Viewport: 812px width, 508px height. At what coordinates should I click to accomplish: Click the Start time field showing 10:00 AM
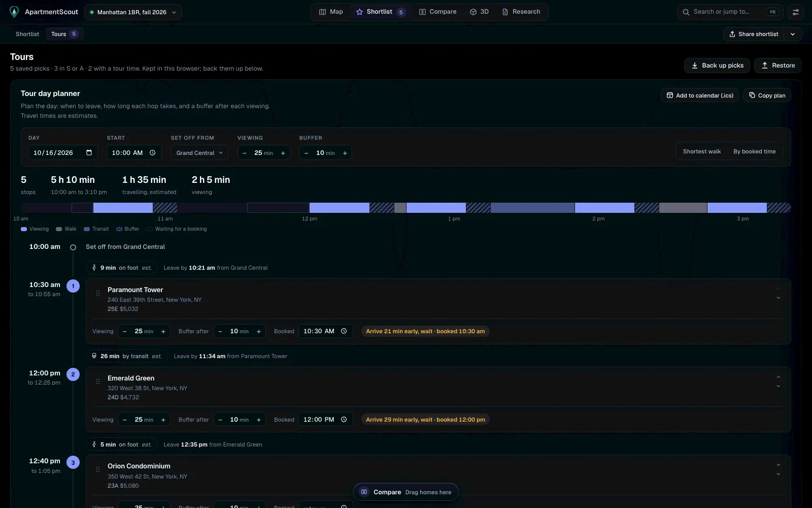coord(134,153)
